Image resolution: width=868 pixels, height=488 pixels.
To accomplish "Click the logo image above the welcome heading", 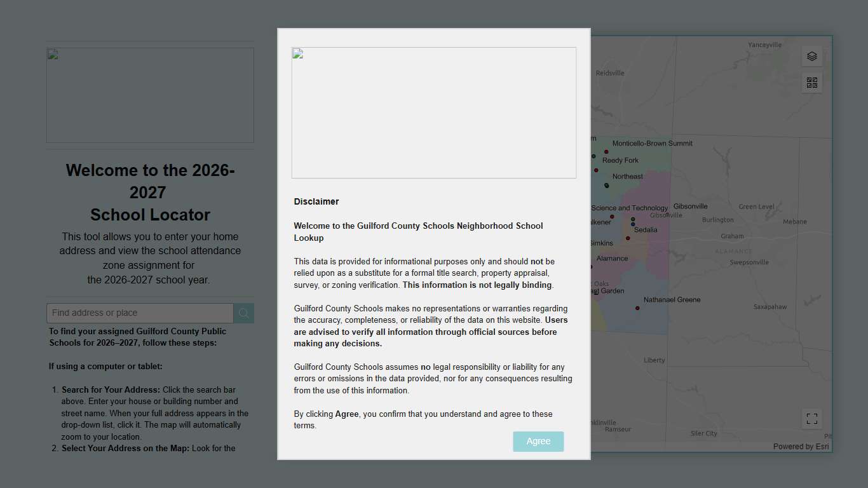I will [x=150, y=95].
